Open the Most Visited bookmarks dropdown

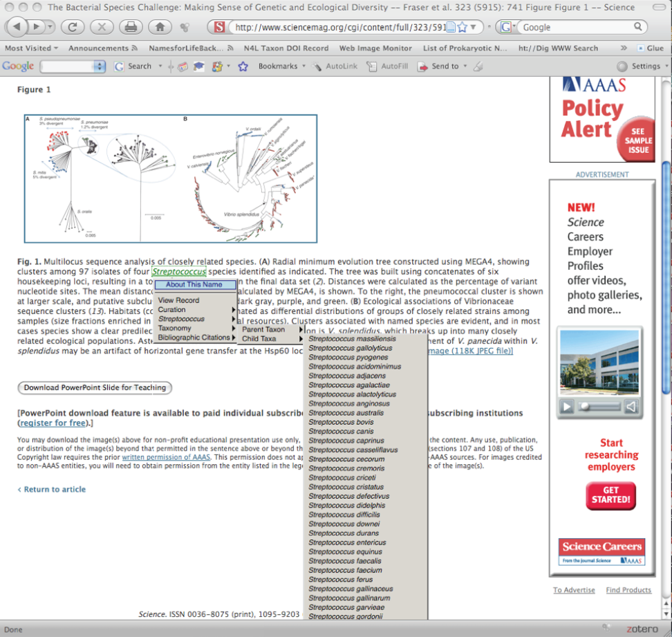click(31, 48)
